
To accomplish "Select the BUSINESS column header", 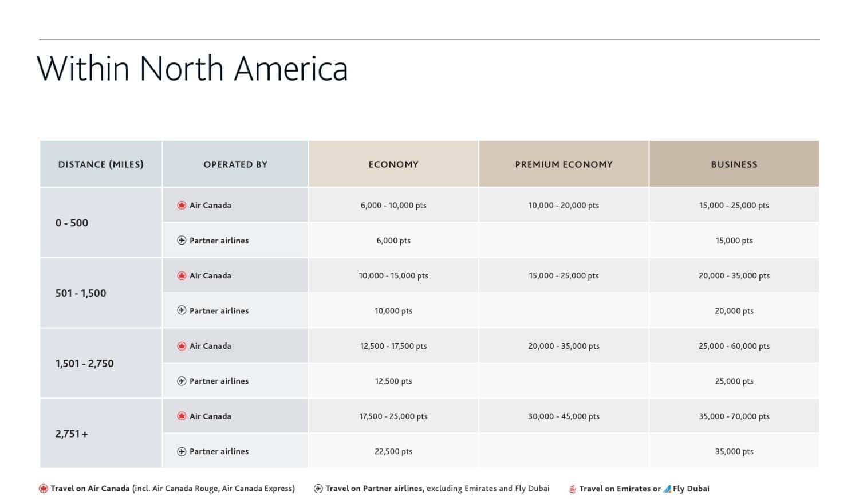I will pyautogui.click(x=734, y=164).
